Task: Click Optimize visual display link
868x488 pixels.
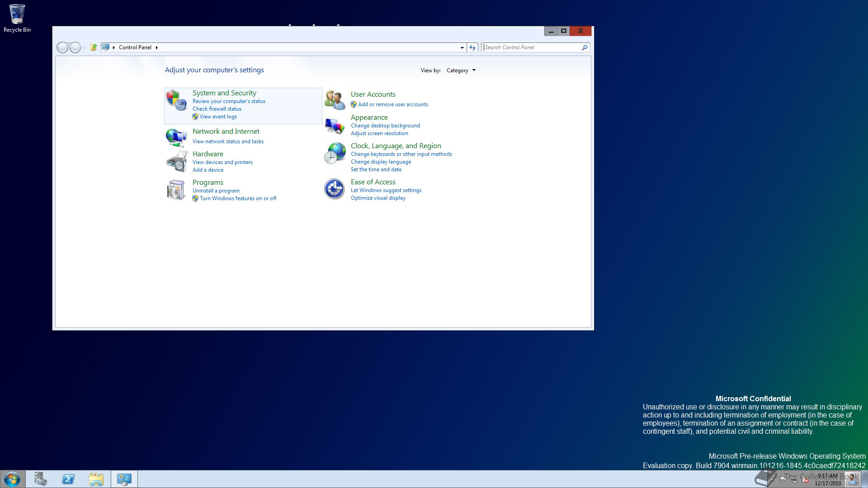Action: 378,198
